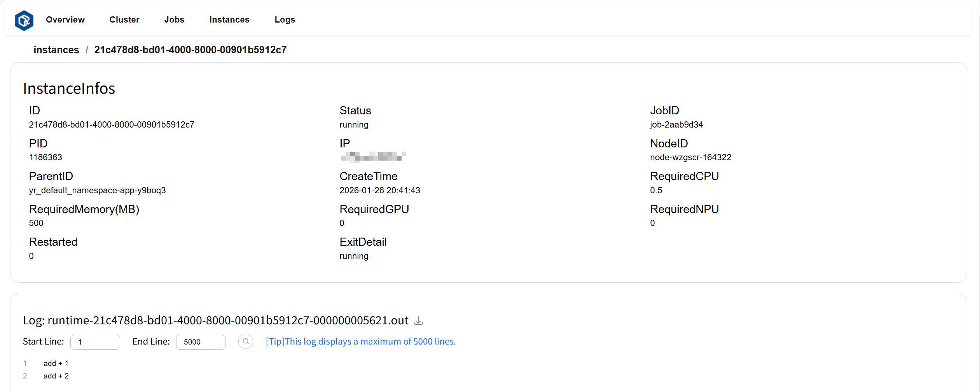The height and width of the screenshot is (392, 980).
Task: Focus the End Line input field
Action: tap(201, 342)
